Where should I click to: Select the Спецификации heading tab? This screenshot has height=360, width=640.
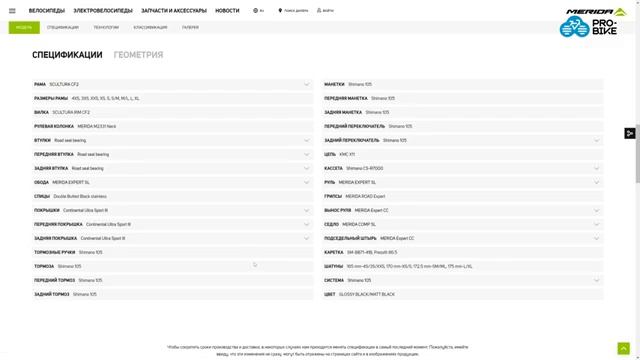[67, 55]
